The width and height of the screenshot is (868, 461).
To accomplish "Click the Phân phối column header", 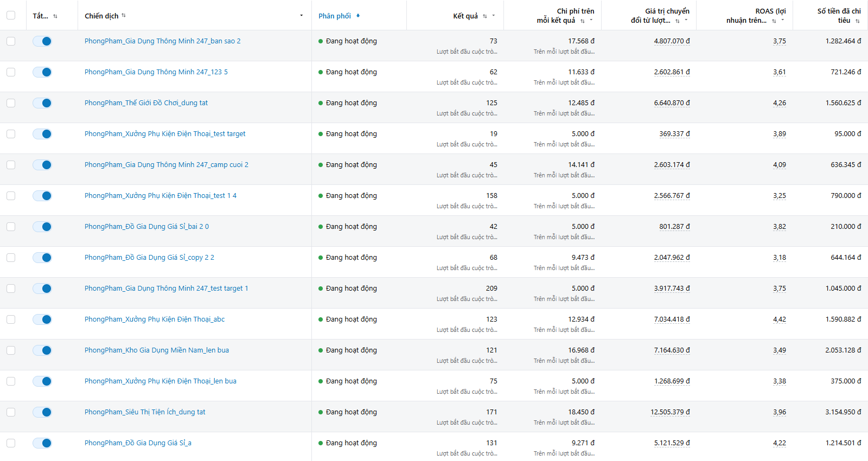I will [335, 16].
